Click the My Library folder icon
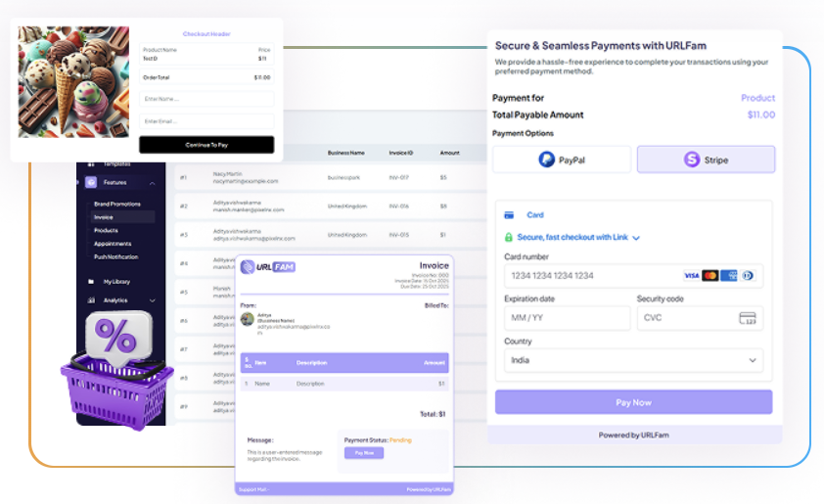The height and width of the screenshot is (504, 824). [91, 282]
